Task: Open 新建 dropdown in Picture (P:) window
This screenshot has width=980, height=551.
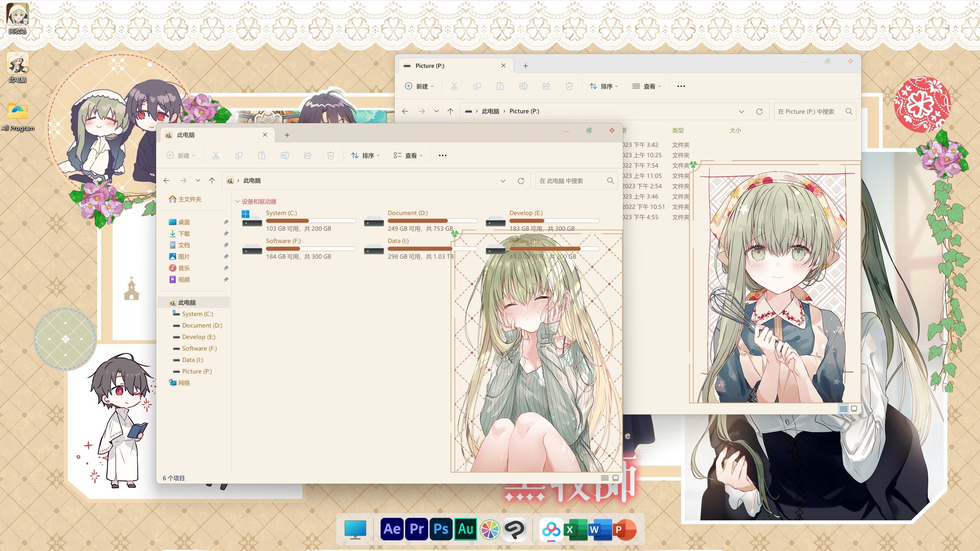Action: tap(420, 86)
